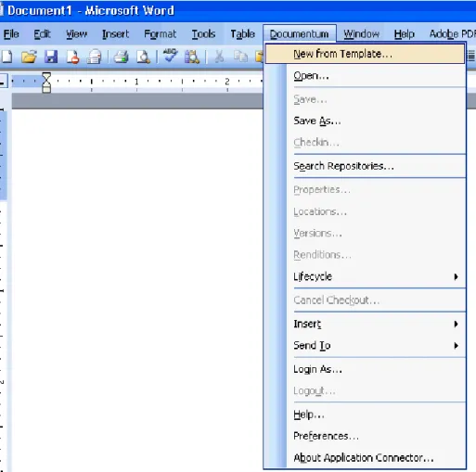Open the Adobe PDF menu
This screenshot has width=476, height=472.
click(452, 33)
